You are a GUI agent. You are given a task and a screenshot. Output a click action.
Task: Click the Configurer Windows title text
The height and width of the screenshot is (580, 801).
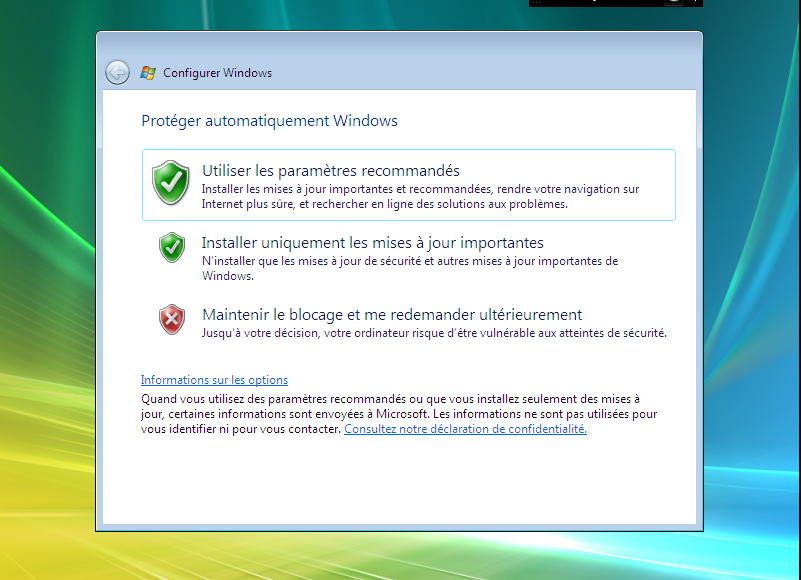click(x=218, y=73)
